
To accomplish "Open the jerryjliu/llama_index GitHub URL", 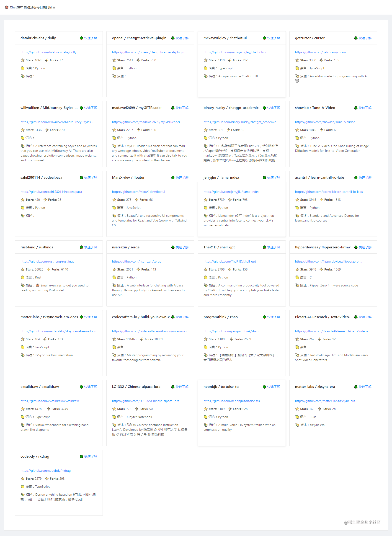I will (x=231, y=192).
